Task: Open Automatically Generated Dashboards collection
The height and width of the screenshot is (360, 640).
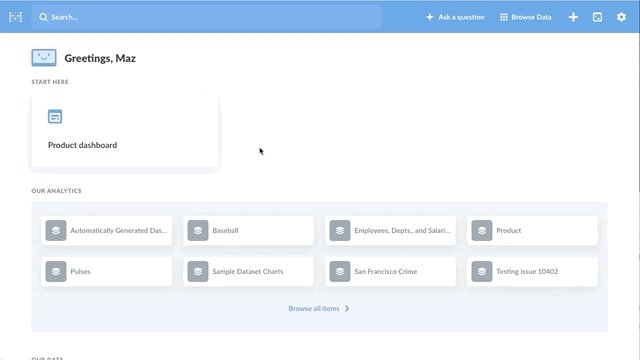Action: point(107,231)
